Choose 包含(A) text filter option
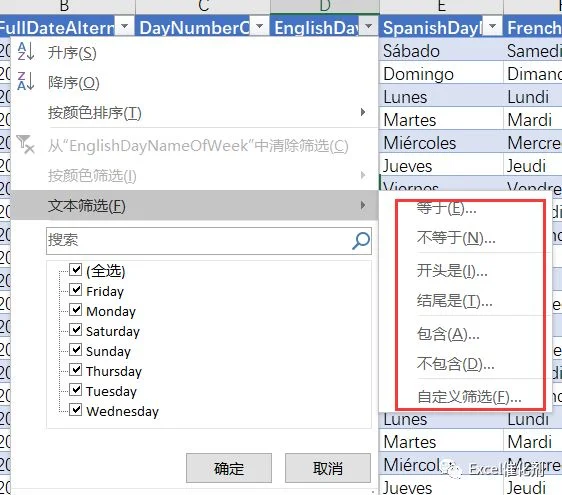 click(x=448, y=334)
